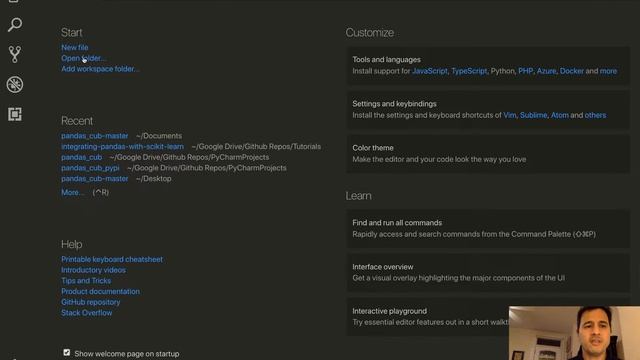Open Printable keyboard cheatsheet link
Viewport: 640px width, 360px height.
[x=112, y=259]
